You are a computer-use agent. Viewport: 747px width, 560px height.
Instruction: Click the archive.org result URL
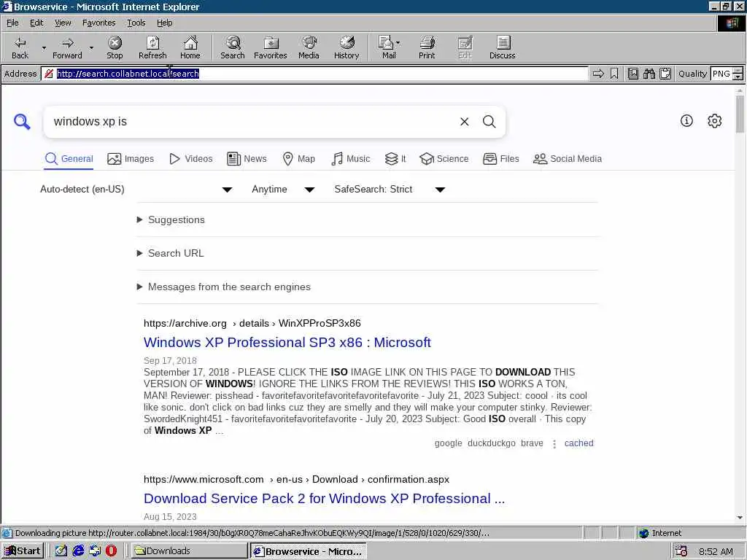252,323
